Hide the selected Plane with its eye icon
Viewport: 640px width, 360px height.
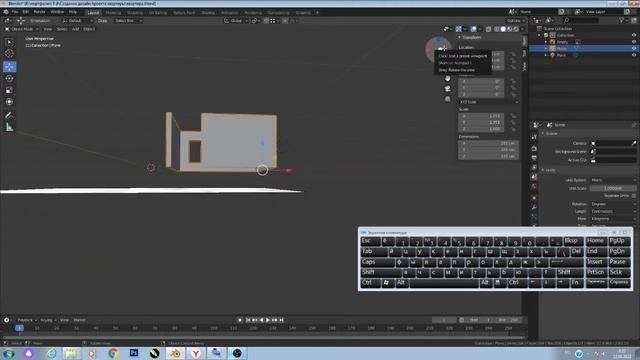(x=634, y=48)
